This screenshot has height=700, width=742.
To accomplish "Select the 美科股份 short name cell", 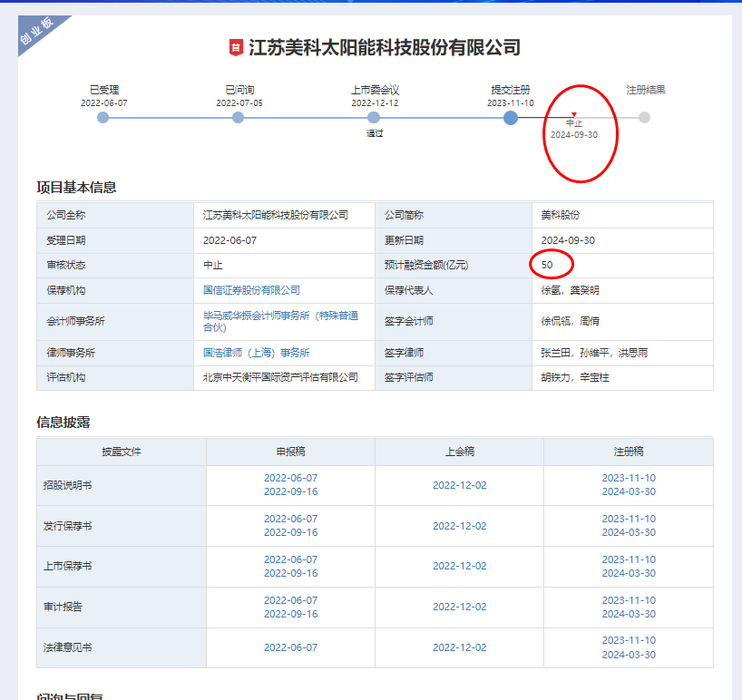I will pos(623,215).
